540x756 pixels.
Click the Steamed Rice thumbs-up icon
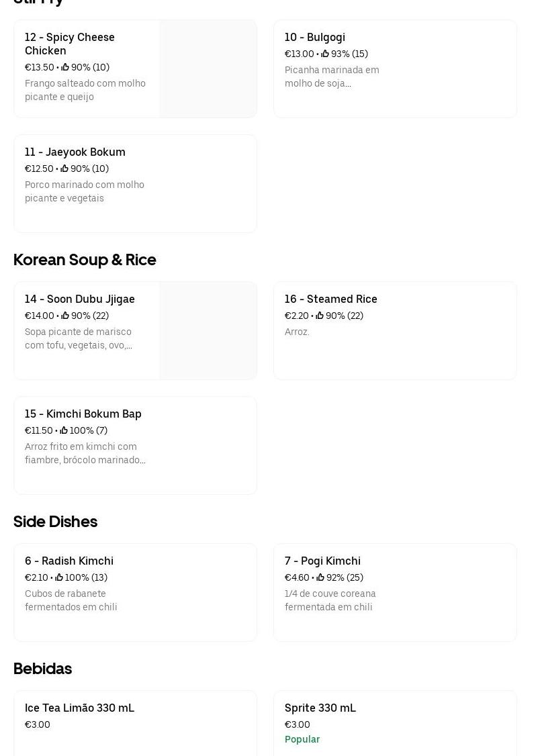coord(320,316)
